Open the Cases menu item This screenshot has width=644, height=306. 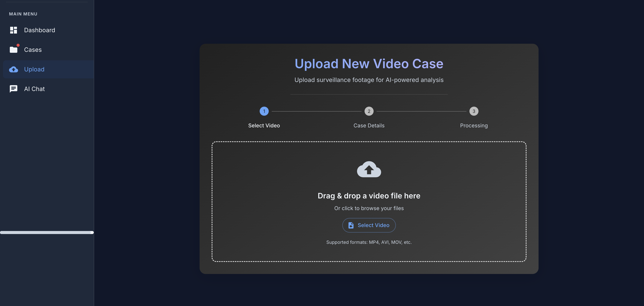33,50
